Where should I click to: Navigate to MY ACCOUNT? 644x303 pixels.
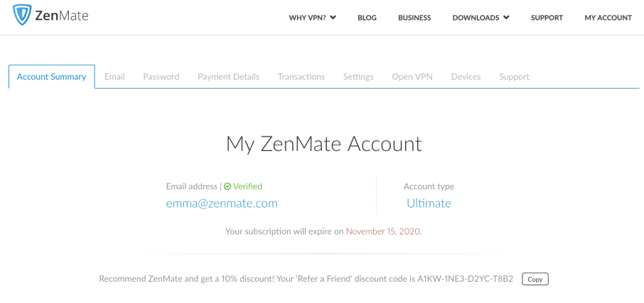click(608, 18)
